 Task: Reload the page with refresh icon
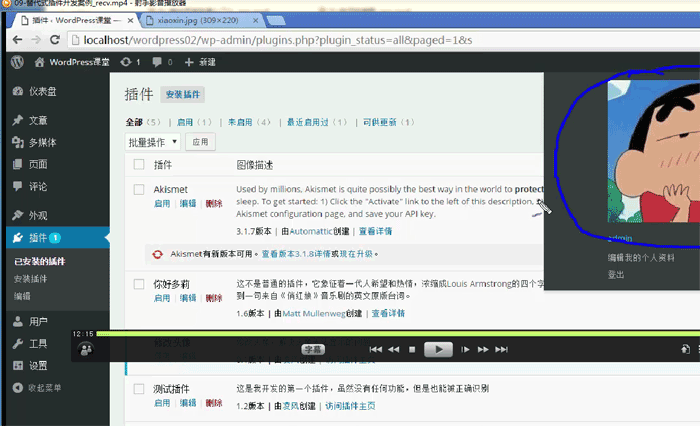[55, 40]
